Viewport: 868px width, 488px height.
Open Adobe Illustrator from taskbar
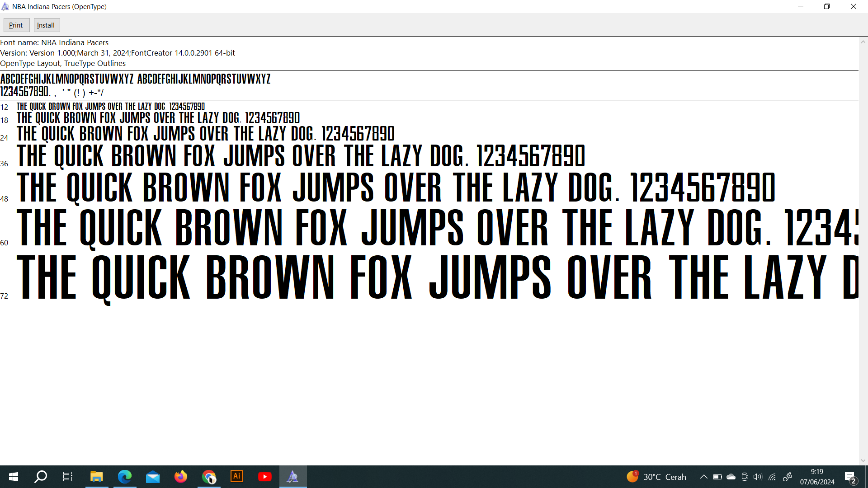[237, 477]
